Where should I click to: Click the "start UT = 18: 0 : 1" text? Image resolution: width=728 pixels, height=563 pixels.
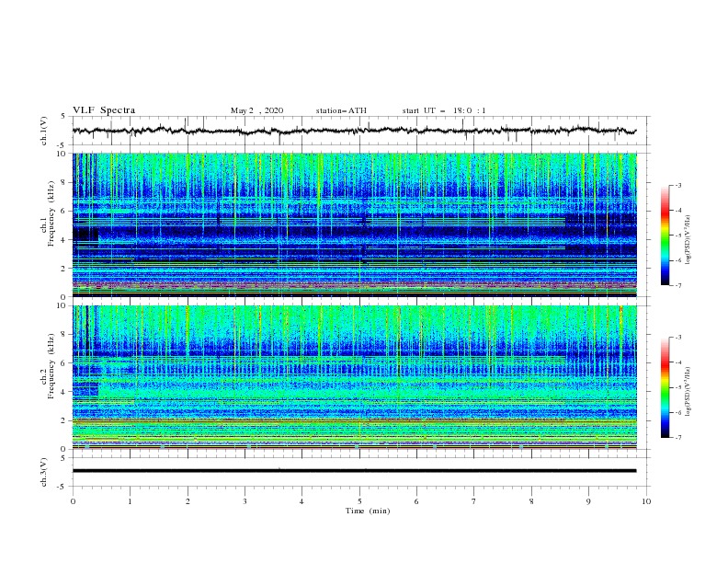coord(444,110)
